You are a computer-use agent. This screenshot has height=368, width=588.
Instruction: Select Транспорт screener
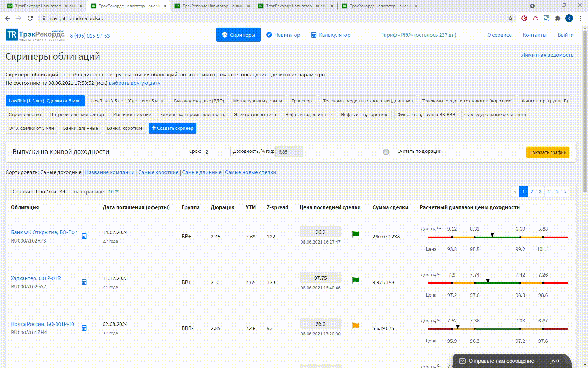click(303, 101)
